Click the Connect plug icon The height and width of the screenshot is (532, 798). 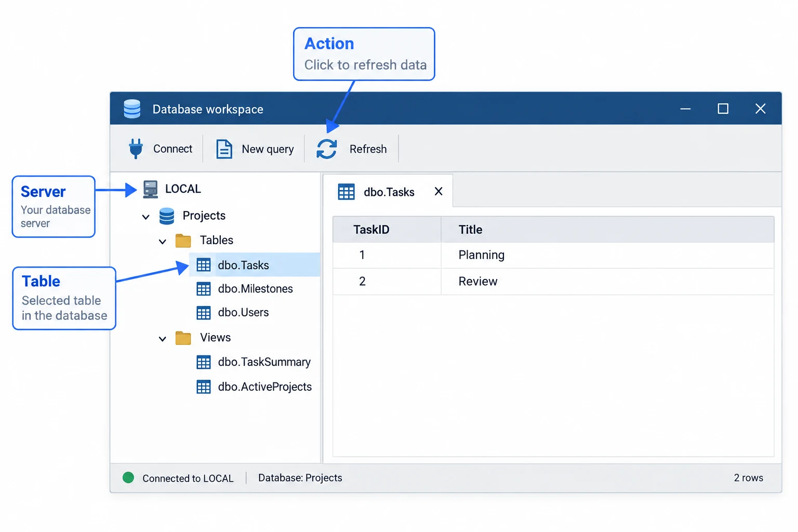click(136, 149)
